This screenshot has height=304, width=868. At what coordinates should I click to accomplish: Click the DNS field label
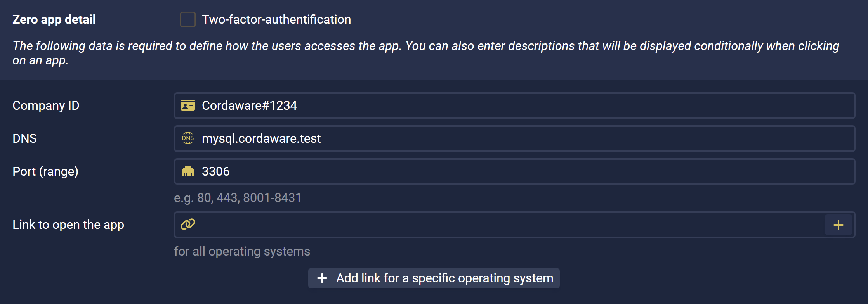tap(24, 138)
